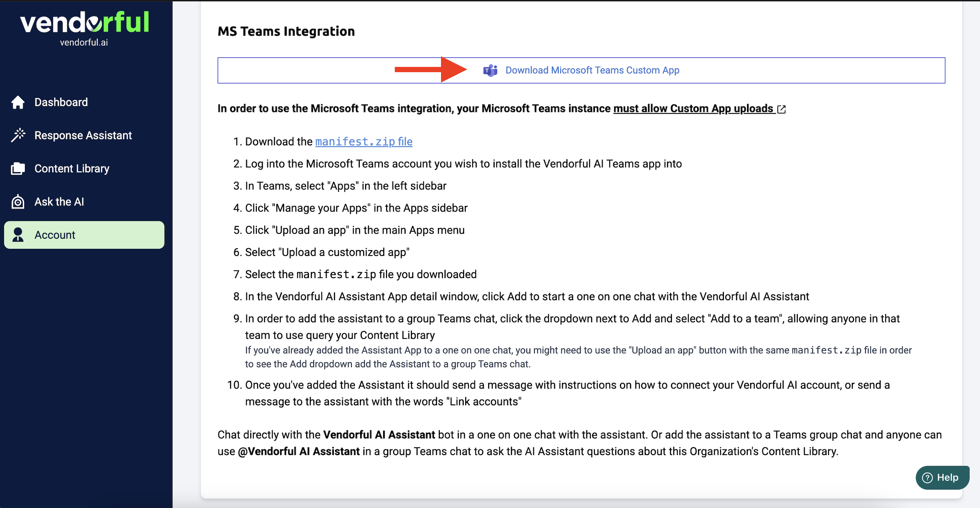The height and width of the screenshot is (508, 980).
Task: Go to Response Assistant section
Action: [83, 135]
